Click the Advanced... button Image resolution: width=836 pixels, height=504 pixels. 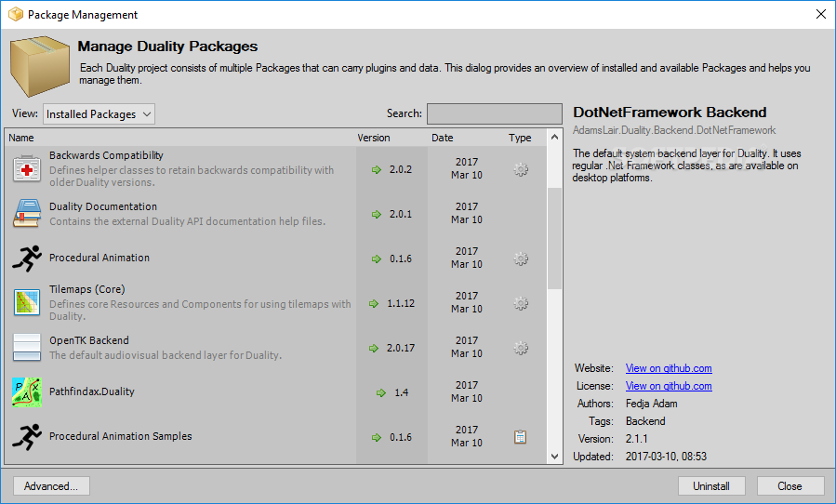pyautogui.click(x=51, y=485)
